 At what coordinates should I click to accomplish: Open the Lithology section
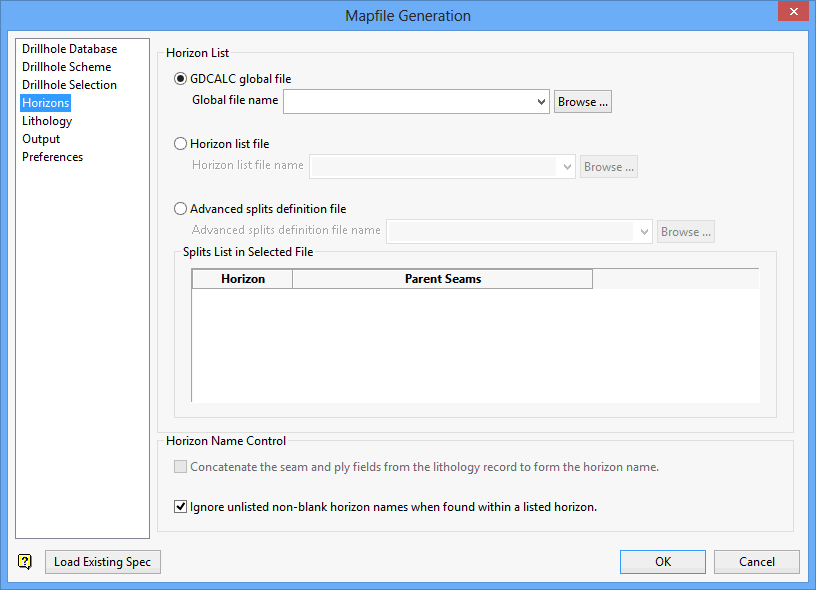click(x=47, y=121)
